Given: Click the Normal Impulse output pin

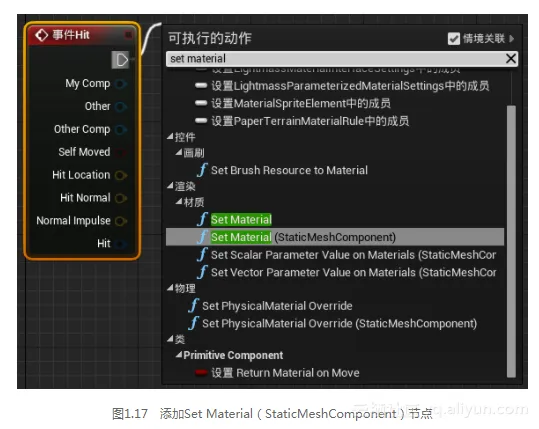Looking at the screenshot, I should tap(121, 221).
